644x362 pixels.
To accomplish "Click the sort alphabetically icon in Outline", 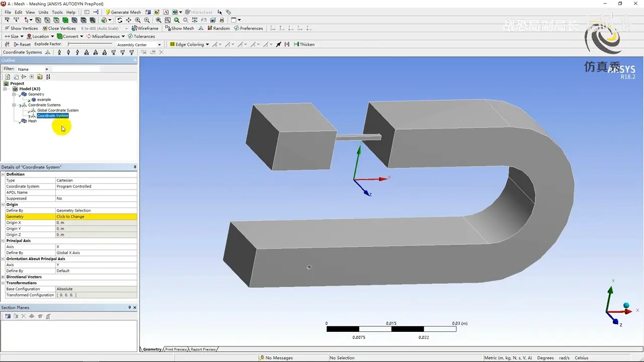I will 48,77.
